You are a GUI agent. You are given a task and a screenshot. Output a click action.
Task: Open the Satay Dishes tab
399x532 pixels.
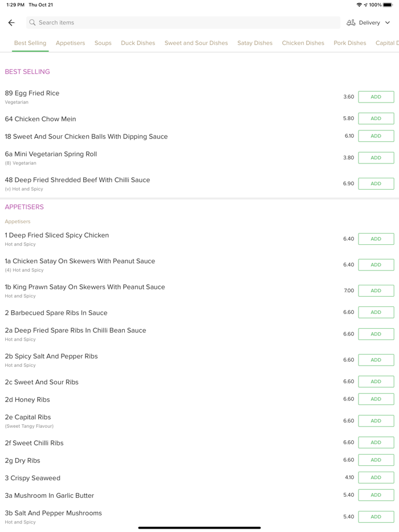255,43
